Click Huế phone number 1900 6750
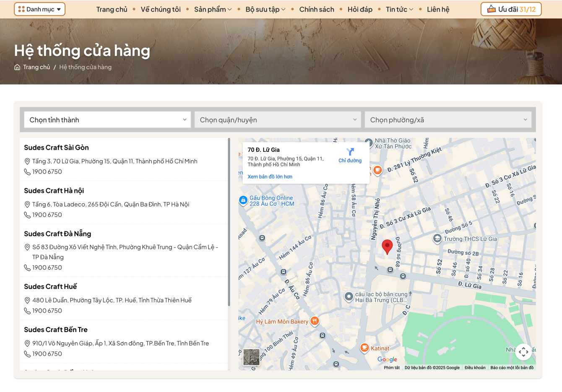The width and height of the screenshot is (562, 392). click(x=47, y=311)
